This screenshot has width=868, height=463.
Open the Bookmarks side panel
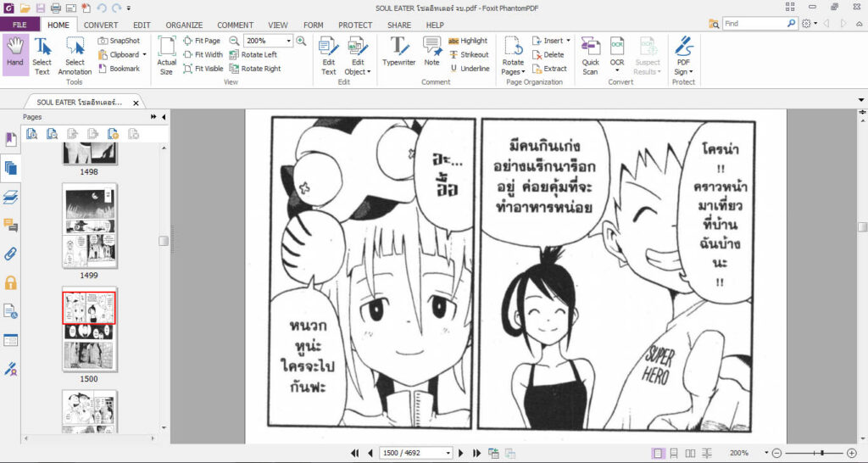tap(10, 140)
